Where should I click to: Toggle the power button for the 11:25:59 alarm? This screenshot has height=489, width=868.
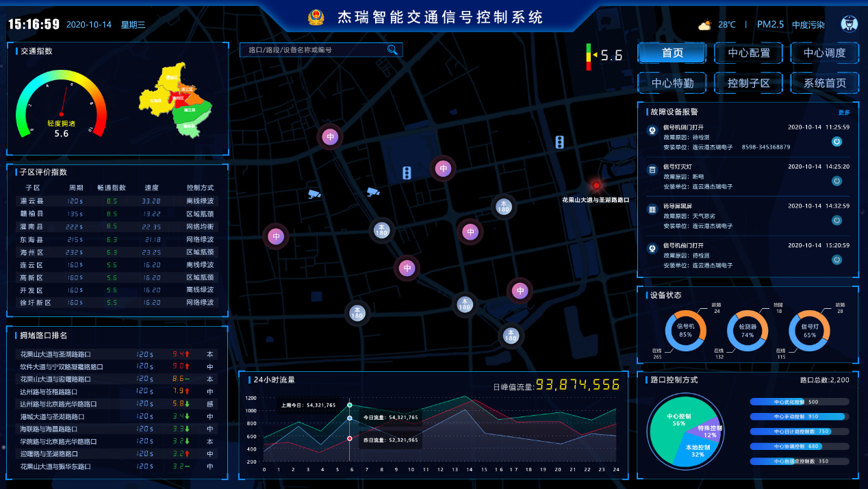837,142
